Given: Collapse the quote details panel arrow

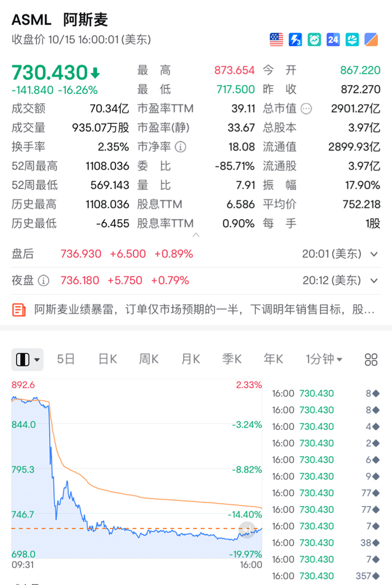Looking at the screenshot, I should [x=196, y=235].
